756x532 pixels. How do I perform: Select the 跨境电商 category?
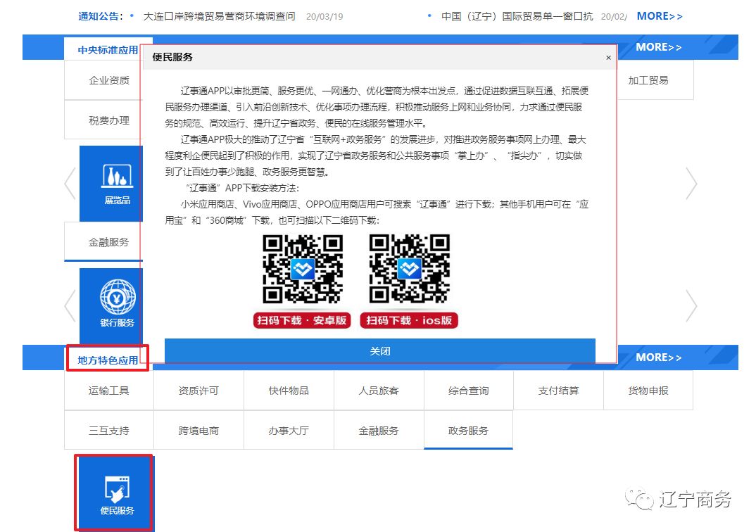(x=199, y=431)
